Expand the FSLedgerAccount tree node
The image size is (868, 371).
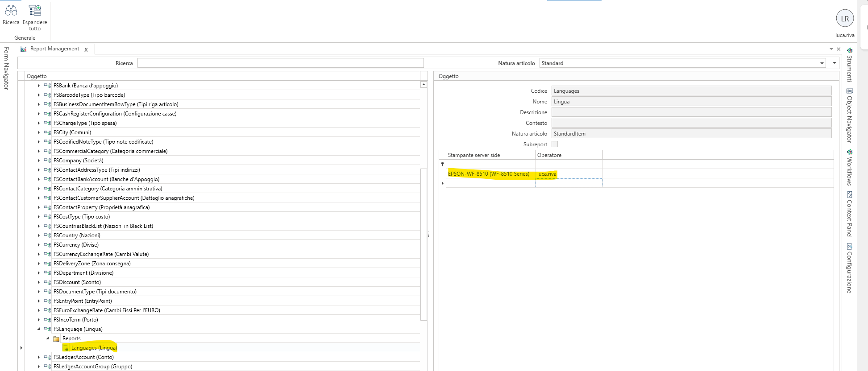pyautogui.click(x=38, y=357)
